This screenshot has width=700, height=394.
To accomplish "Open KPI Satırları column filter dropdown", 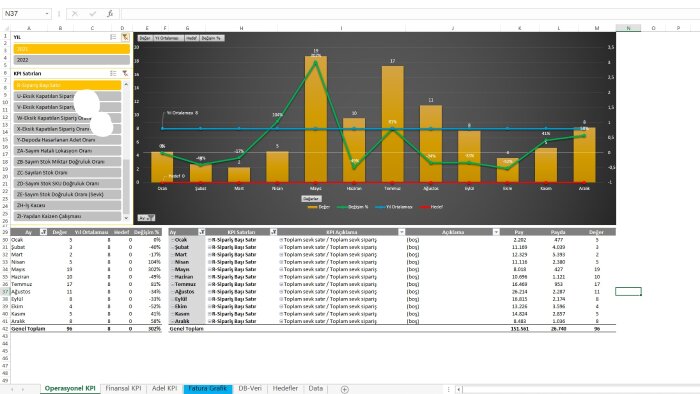I will point(273,232).
